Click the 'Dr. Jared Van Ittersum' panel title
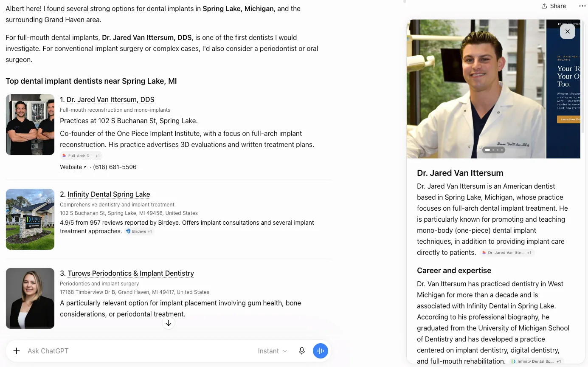This screenshot has height=367, width=588. [x=460, y=173]
